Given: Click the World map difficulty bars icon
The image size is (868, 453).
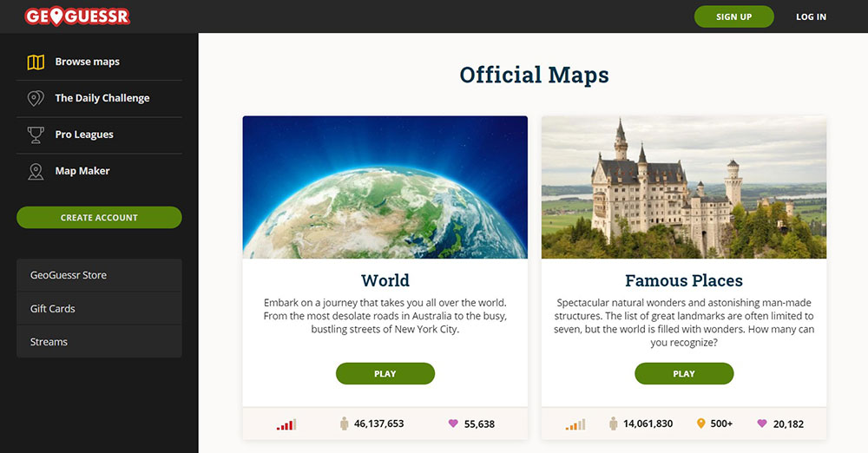Looking at the screenshot, I should click(x=286, y=424).
